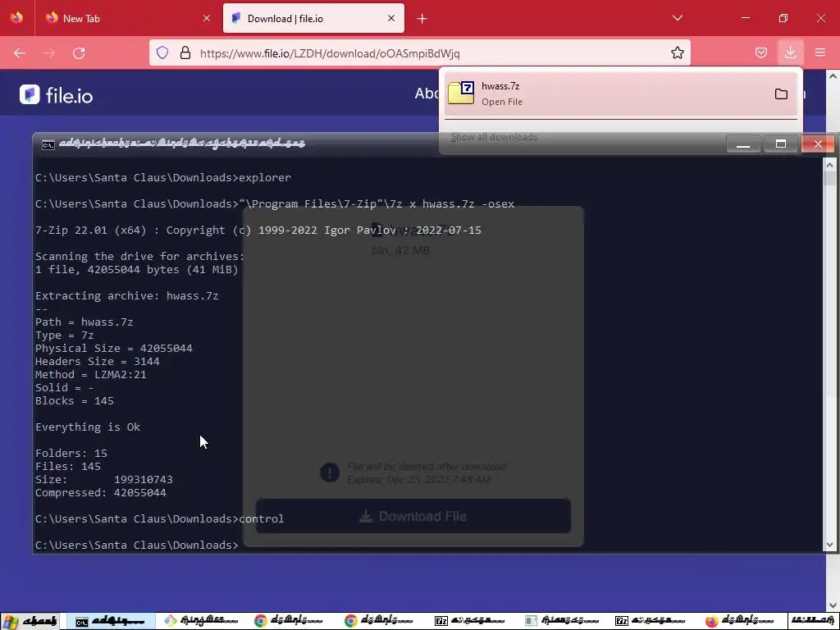Click Show all downloads
Screen dimensions: 840x630
(494, 137)
